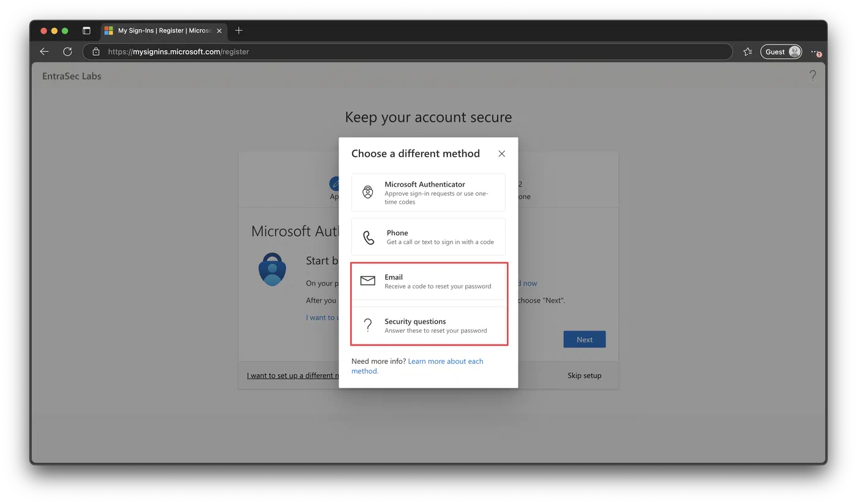The height and width of the screenshot is (504, 857).
Task: Select the Microsoft Authenticator method
Action: pos(428,193)
